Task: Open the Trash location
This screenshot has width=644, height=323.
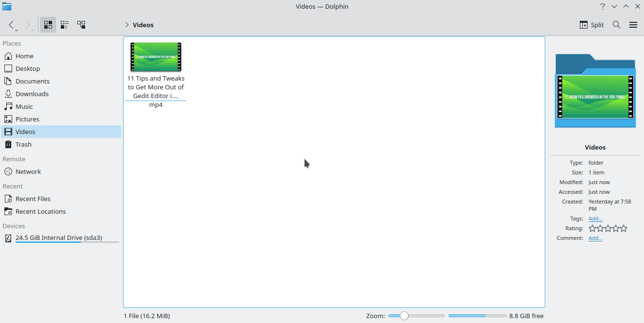Action: [x=23, y=144]
